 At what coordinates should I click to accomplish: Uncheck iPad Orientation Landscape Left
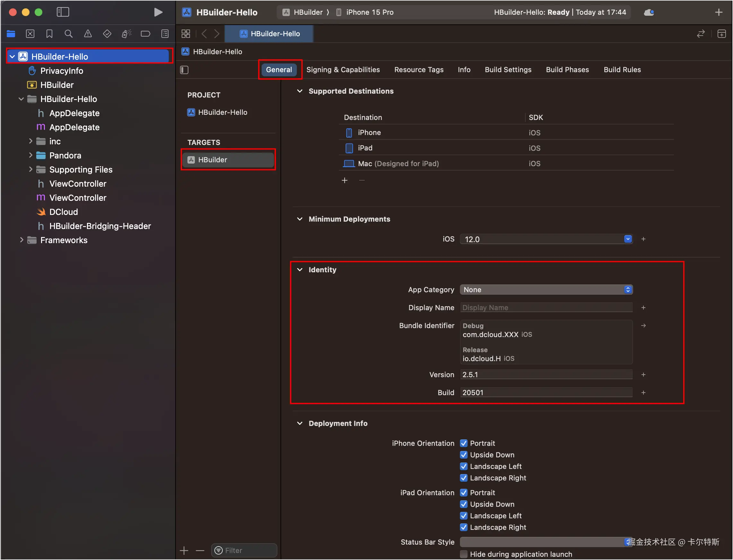tap(463, 516)
